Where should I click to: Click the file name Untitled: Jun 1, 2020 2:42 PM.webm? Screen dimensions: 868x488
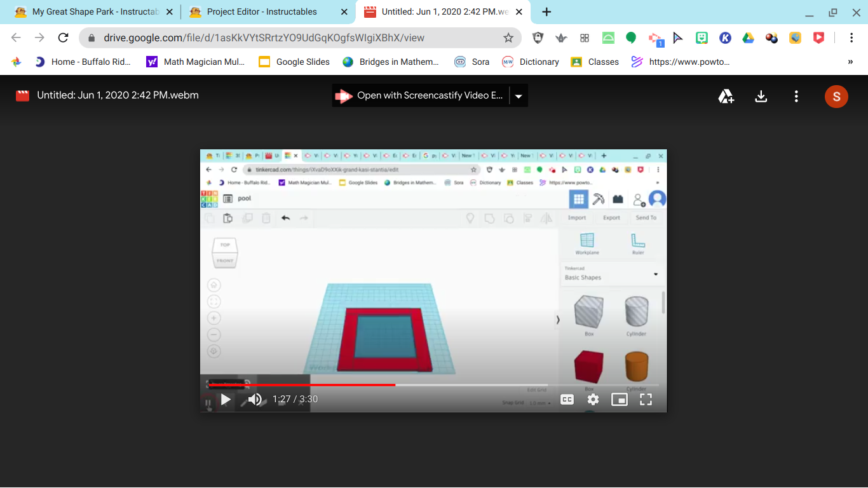118,95
